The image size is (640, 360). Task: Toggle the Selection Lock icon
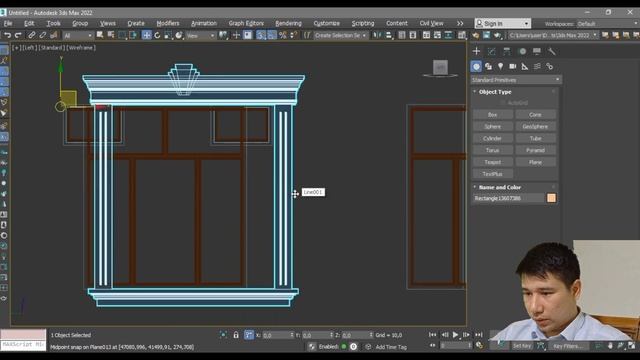[x=236, y=335]
